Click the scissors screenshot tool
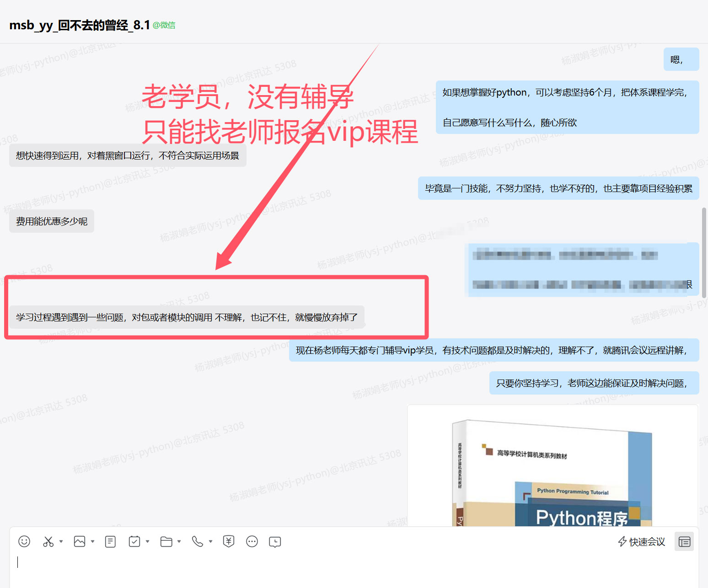The height and width of the screenshot is (588, 708). (x=48, y=541)
